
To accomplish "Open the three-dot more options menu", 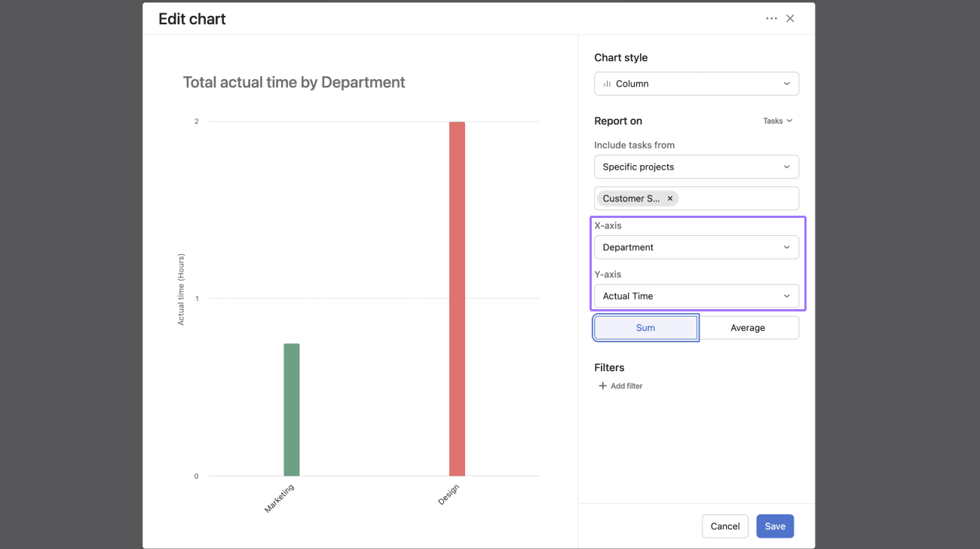I will 771,18.
